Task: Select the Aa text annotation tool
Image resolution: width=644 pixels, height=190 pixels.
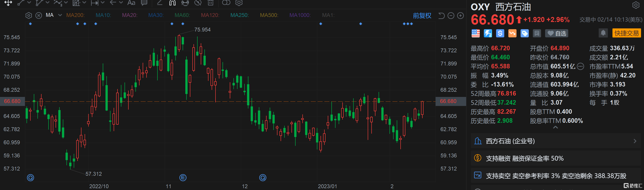Action: [131, 3]
